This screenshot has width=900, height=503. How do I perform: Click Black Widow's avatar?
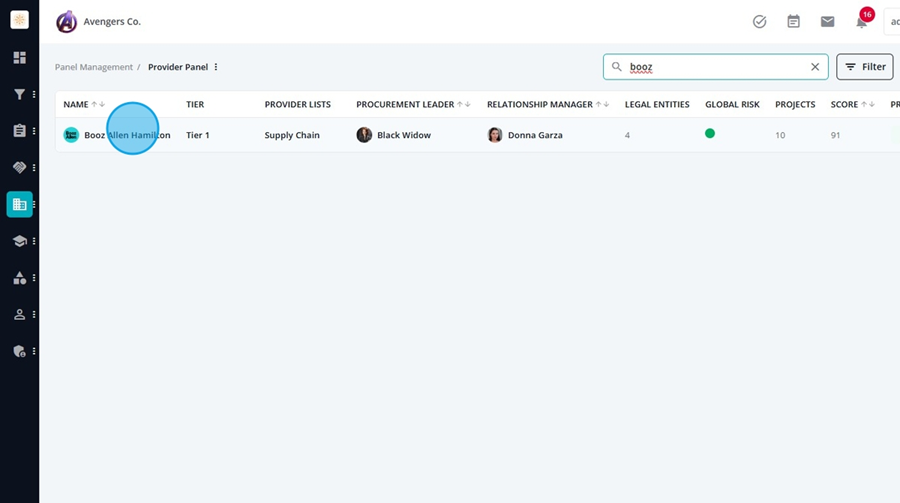pos(364,135)
